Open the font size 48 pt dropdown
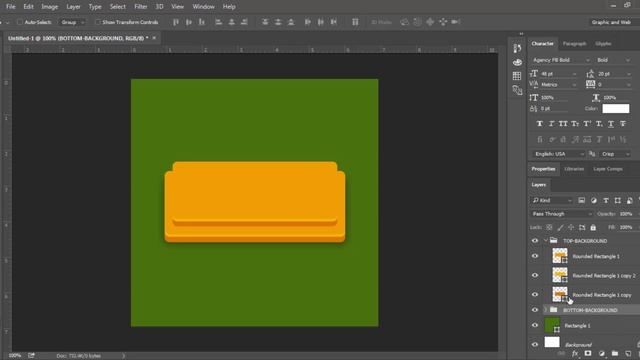 (558, 74)
